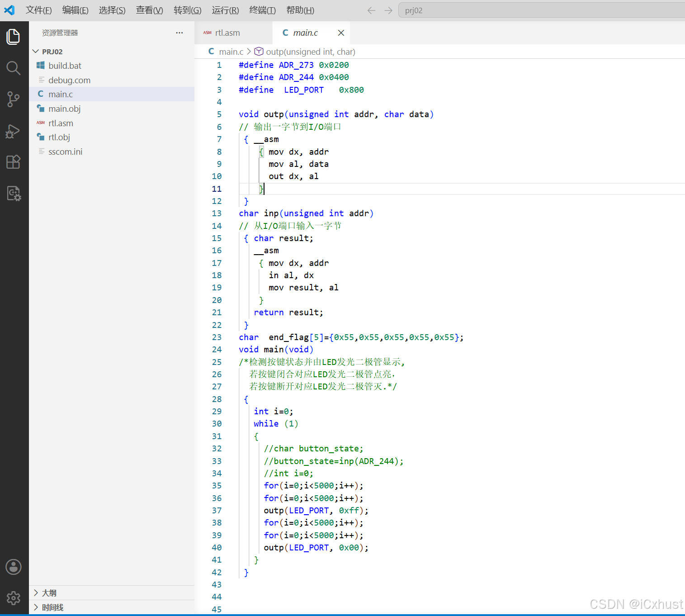The width and height of the screenshot is (685, 616).
Task: Click line number 5 in the gutter
Action: click(219, 114)
